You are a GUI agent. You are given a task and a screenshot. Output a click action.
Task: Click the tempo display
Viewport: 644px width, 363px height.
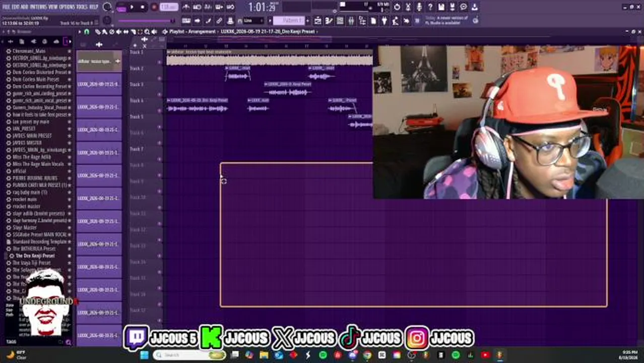(169, 8)
